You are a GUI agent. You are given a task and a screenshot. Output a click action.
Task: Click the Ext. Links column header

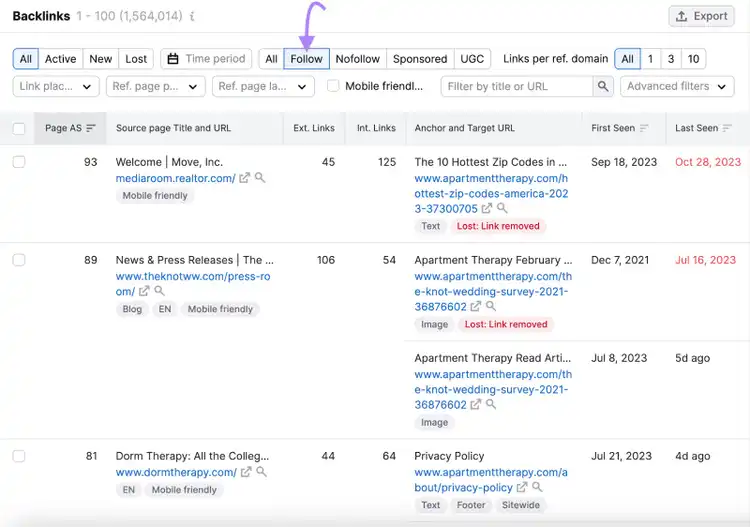(x=314, y=128)
